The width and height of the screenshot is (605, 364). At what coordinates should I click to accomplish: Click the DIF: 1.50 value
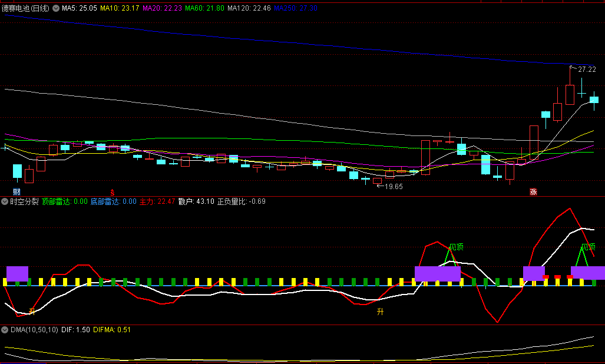pyautogui.click(x=75, y=330)
